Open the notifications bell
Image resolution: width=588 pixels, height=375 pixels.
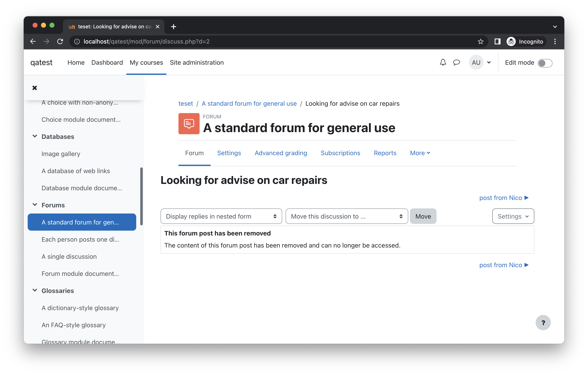[443, 62]
